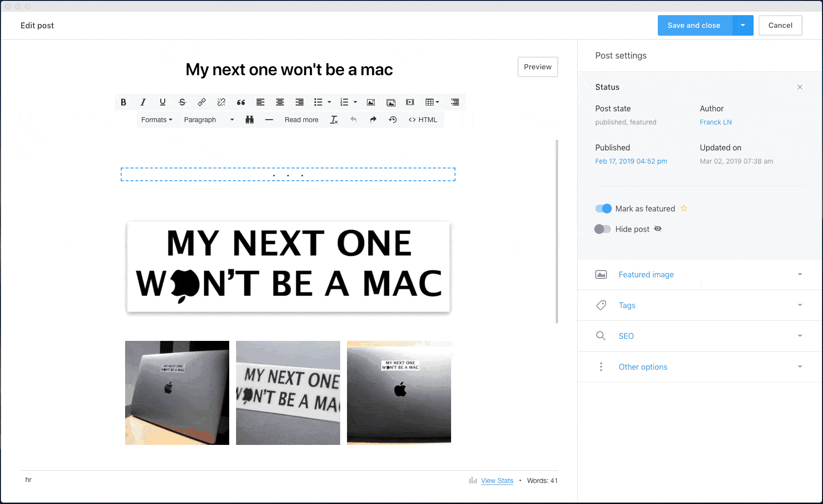The image size is (823, 504).
Task: Center-align text with the align center icon
Action: pos(280,102)
